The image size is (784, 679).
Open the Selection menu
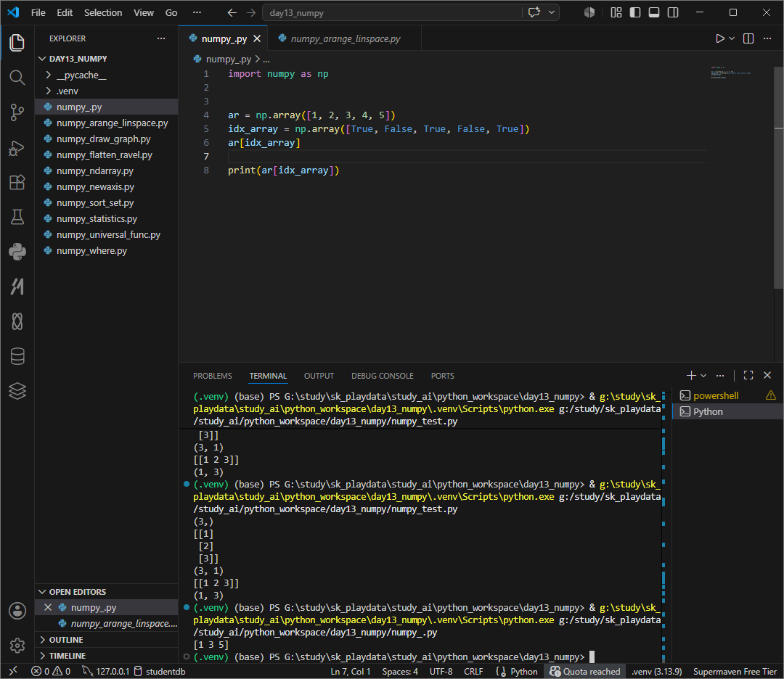click(x=103, y=12)
